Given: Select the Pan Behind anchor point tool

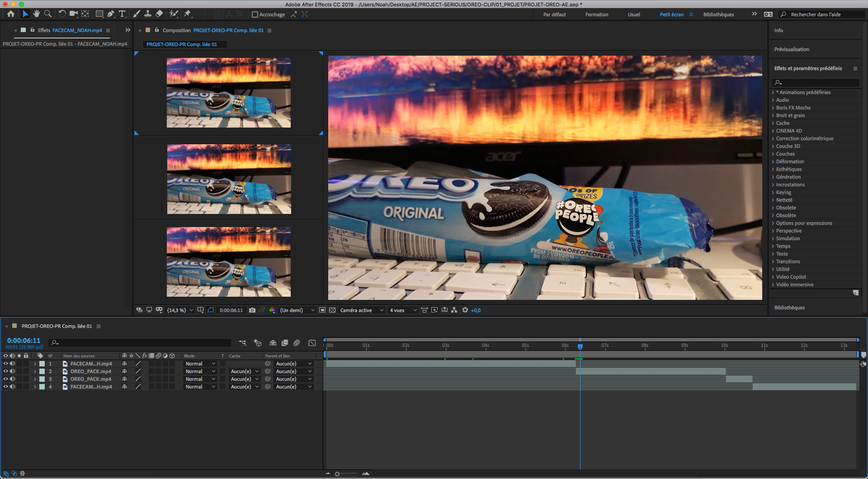Looking at the screenshot, I should pyautogui.click(x=85, y=14).
